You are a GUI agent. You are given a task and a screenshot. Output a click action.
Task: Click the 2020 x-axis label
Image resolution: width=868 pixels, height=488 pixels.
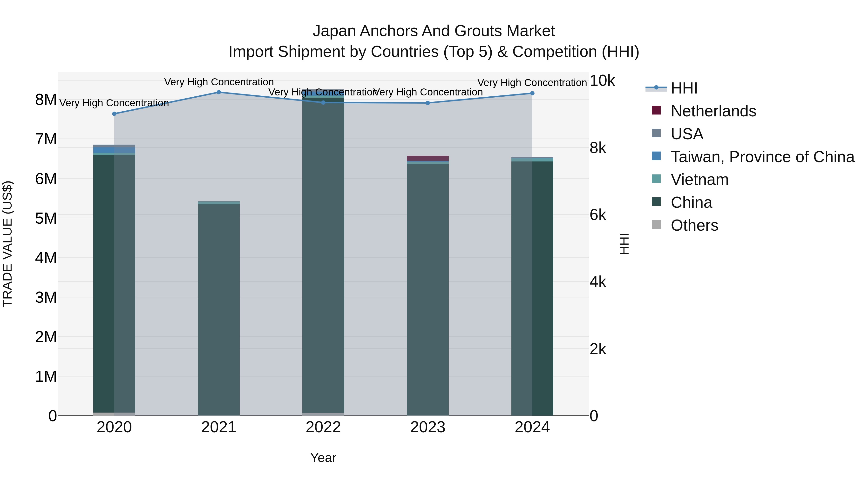114,427
